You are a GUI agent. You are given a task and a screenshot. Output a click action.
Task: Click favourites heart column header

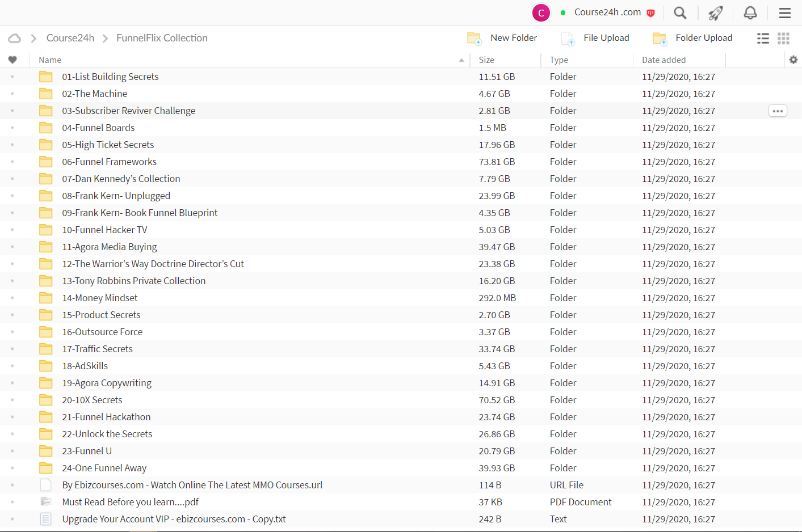(x=12, y=60)
